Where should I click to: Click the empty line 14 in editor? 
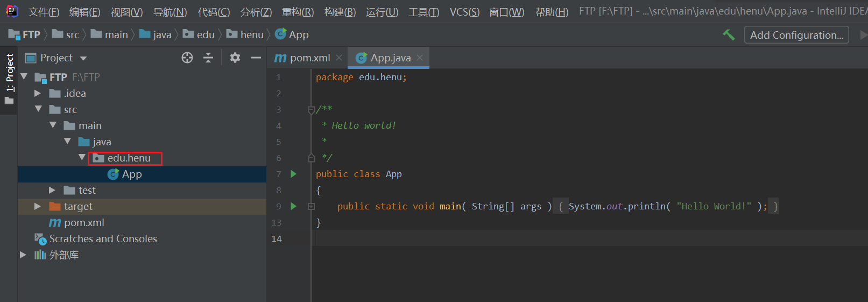pyautogui.click(x=589, y=238)
